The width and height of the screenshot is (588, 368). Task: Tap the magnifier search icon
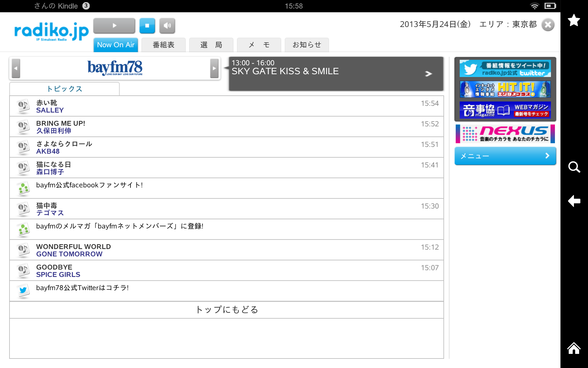[574, 167]
